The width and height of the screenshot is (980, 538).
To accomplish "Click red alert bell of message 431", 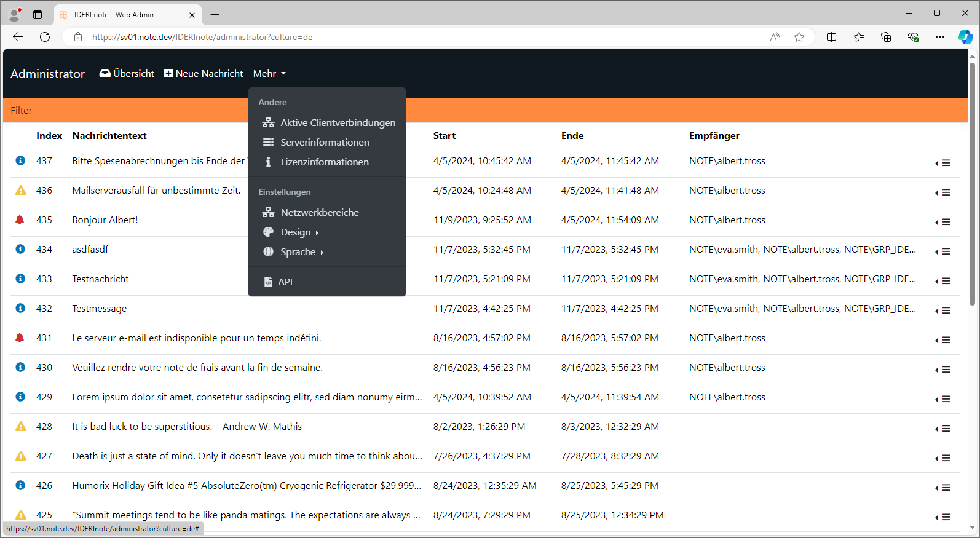I will point(20,338).
